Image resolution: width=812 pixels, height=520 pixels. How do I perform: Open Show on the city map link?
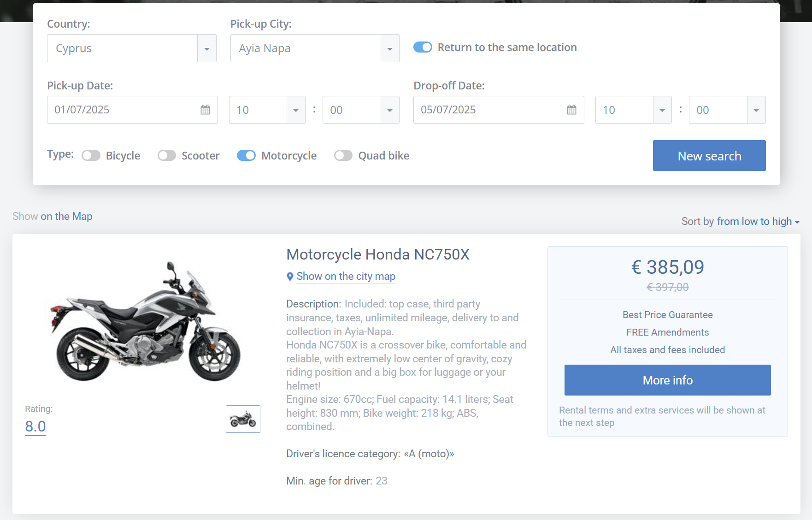tap(346, 276)
